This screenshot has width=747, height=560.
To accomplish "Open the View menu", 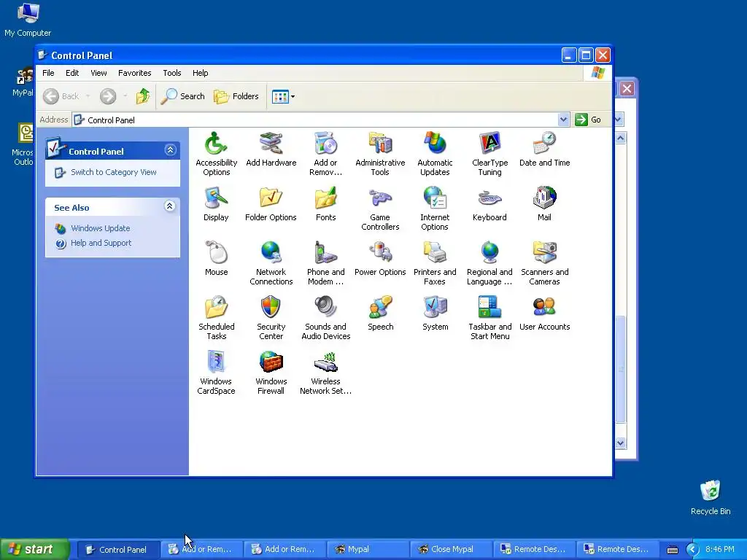I will click(x=98, y=73).
